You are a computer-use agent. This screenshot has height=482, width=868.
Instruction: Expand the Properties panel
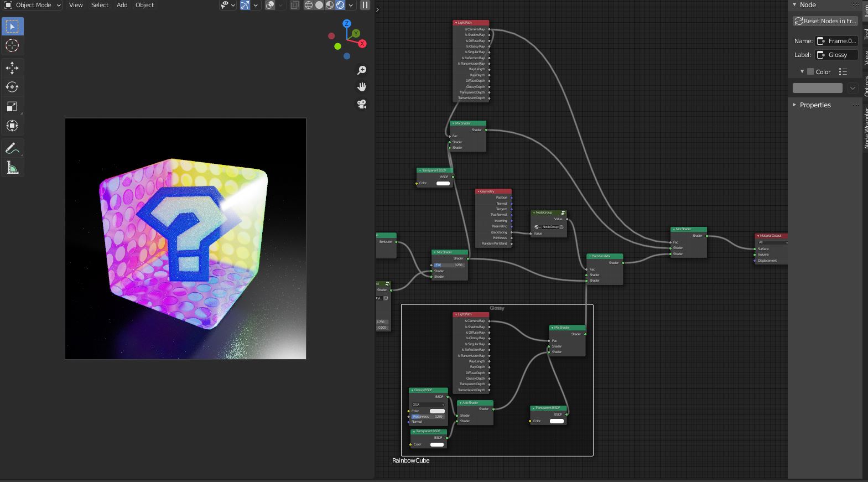pos(795,105)
